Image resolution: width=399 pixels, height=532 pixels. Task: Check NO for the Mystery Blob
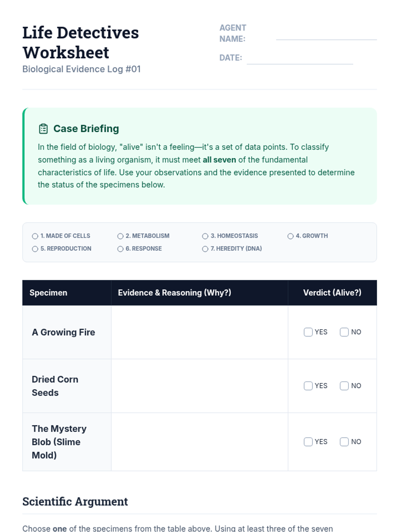coord(344,442)
